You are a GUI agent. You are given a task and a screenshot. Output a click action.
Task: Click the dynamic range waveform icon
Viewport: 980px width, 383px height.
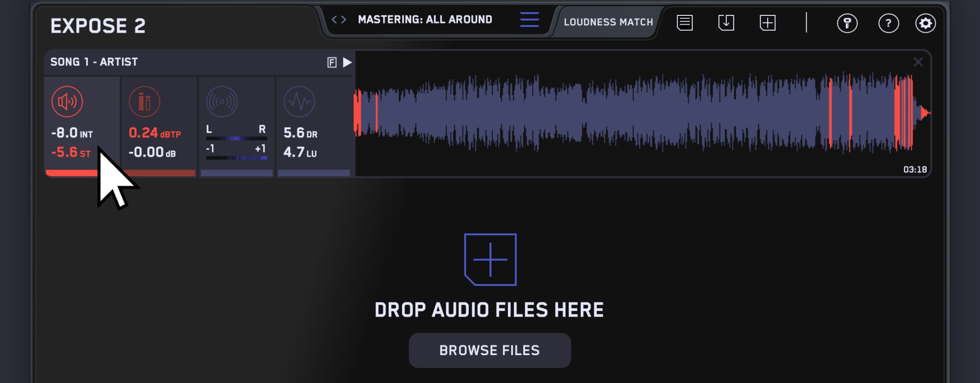(299, 101)
